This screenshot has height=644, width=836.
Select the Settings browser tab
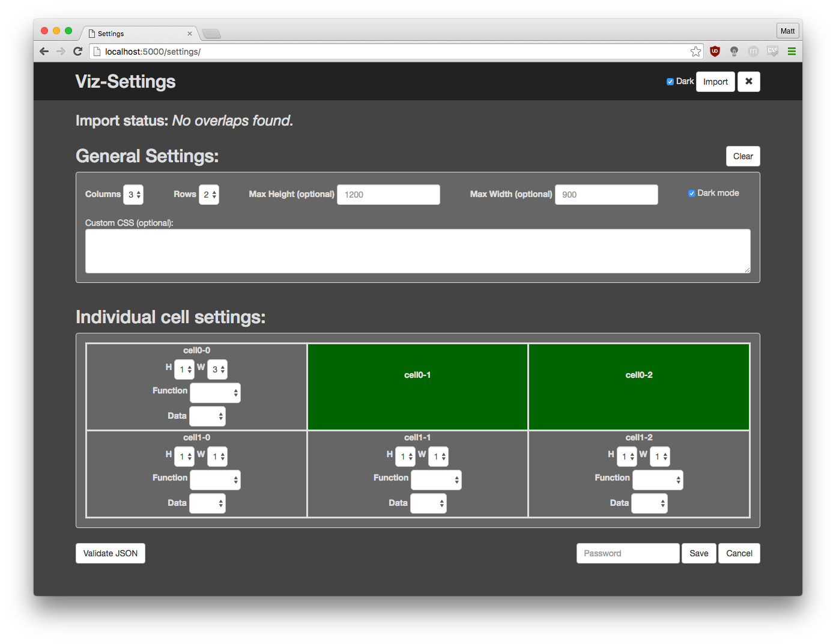140,34
